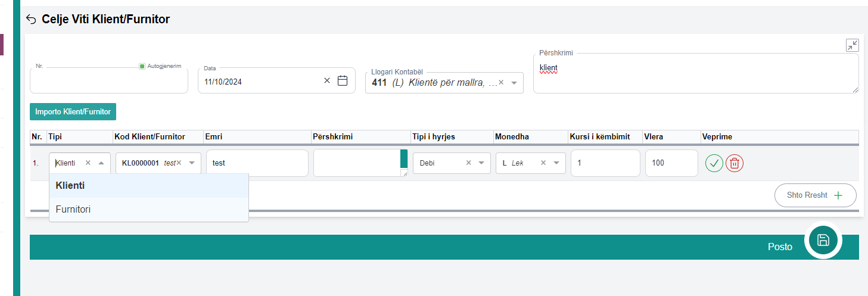
Task: Click the back arrow beside the page title
Action: point(32,20)
